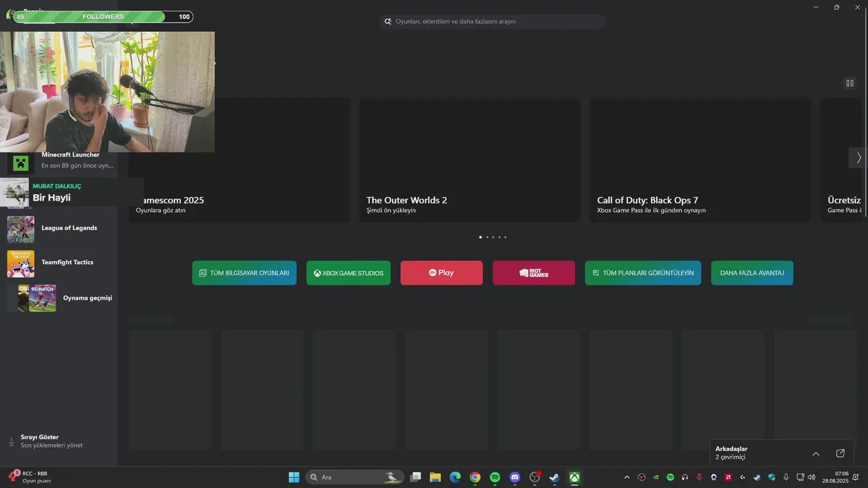
Task: Click the Arkadaşlar 2 çevrimiçi label
Action: 731,453
